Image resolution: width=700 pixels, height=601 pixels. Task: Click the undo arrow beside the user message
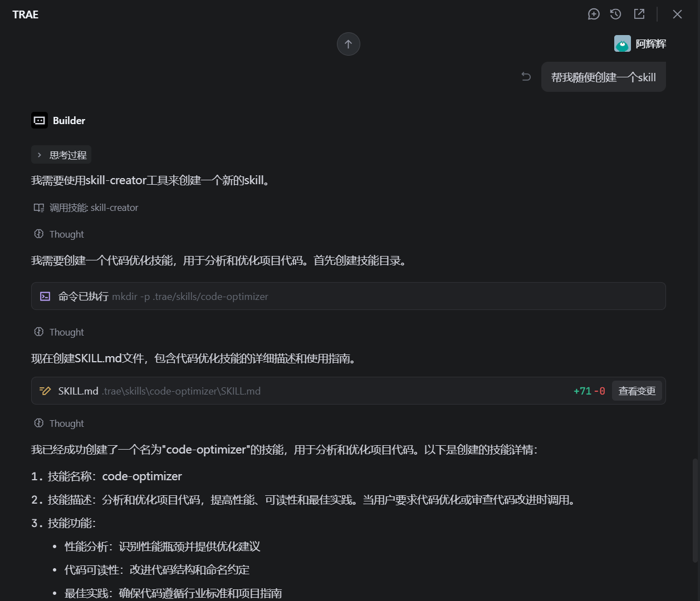click(526, 77)
